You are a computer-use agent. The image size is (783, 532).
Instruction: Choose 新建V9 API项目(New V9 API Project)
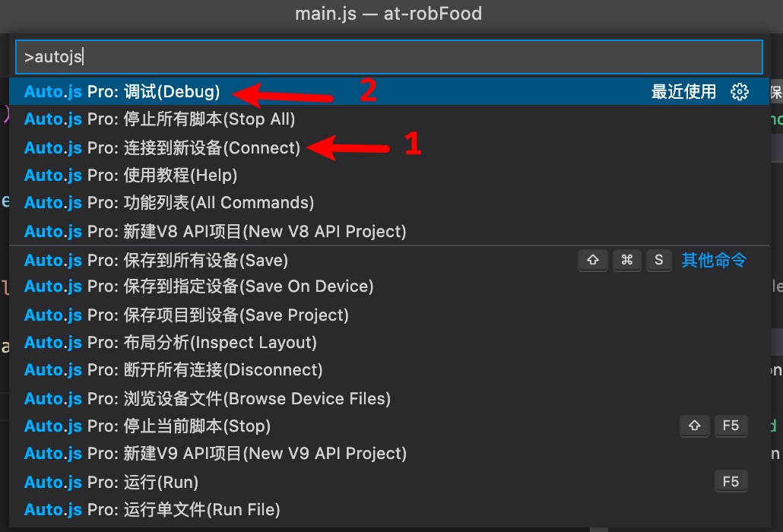pos(389,453)
